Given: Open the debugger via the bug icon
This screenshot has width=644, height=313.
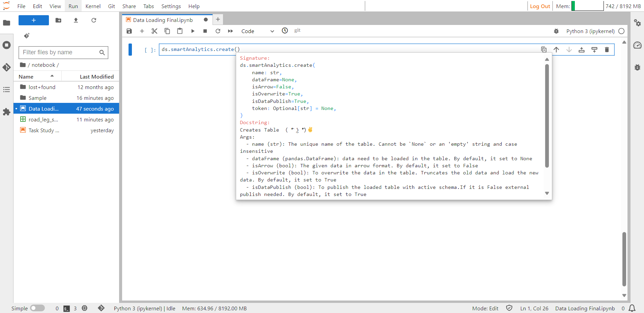Looking at the screenshot, I should [x=556, y=31].
